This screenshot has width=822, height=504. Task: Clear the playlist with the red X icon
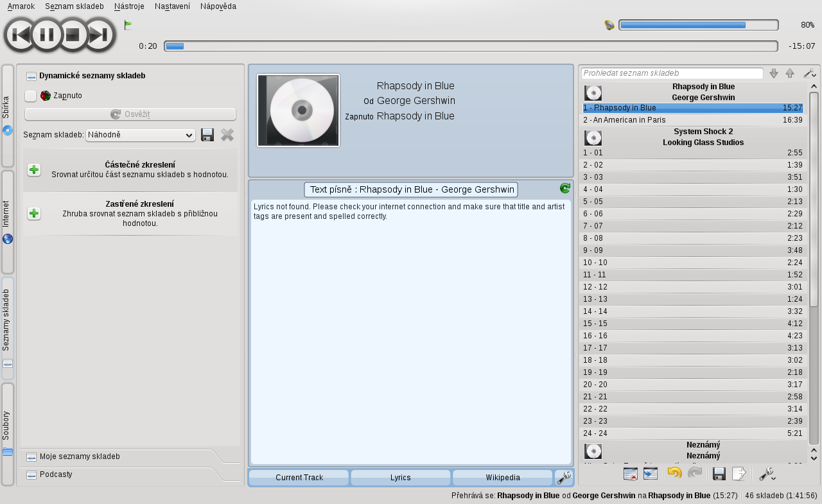click(x=630, y=474)
